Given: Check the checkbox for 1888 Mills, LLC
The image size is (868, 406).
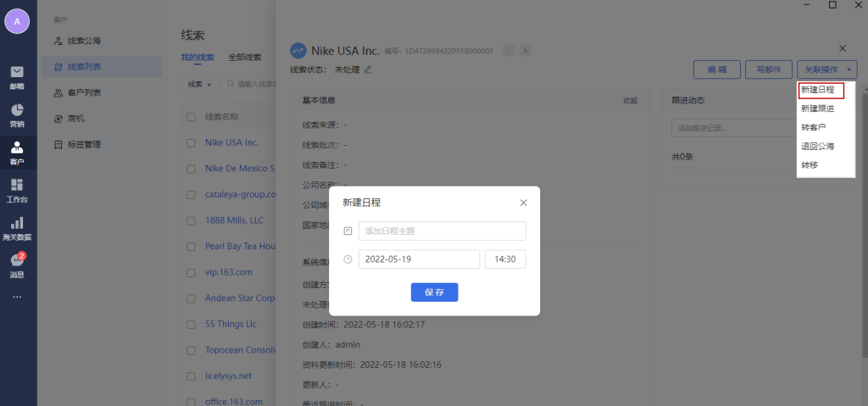Looking at the screenshot, I should point(191,220).
